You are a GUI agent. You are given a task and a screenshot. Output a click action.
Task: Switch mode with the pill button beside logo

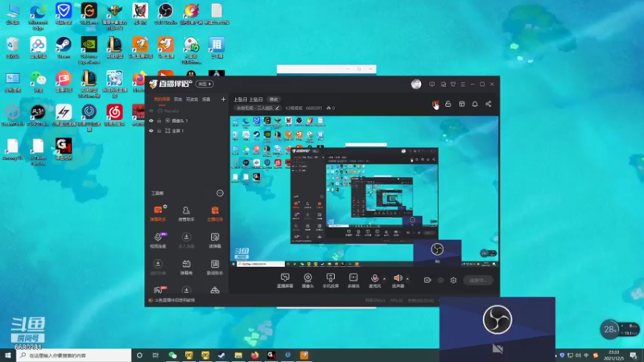pyautogui.click(x=204, y=84)
